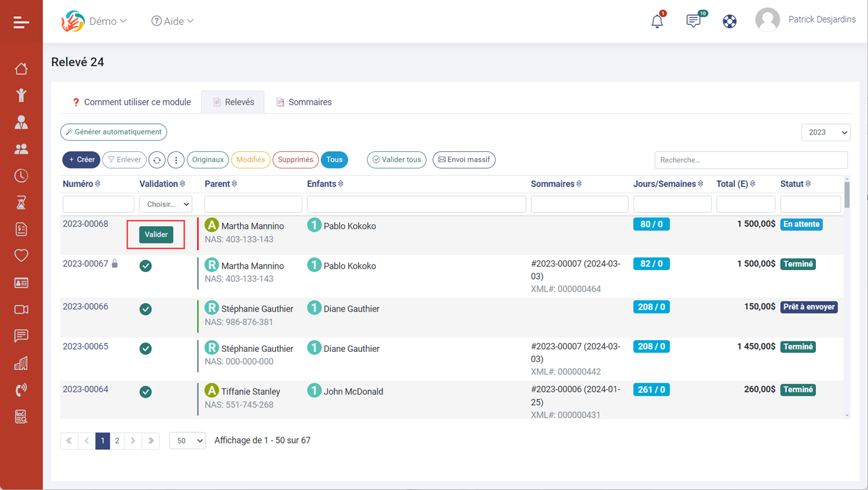Click Tiffanie Stanley parent name
868x490 pixels.
pos(251,392)
